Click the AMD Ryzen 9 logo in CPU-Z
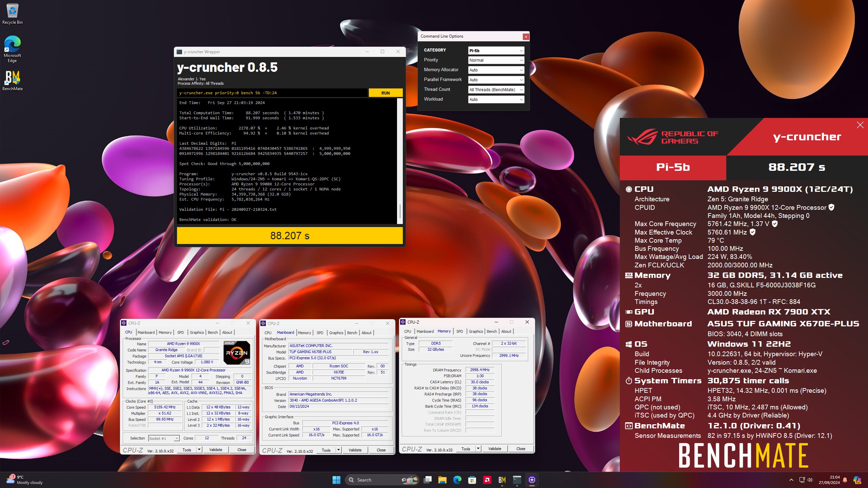868x488 pixels. click(237, 352)
